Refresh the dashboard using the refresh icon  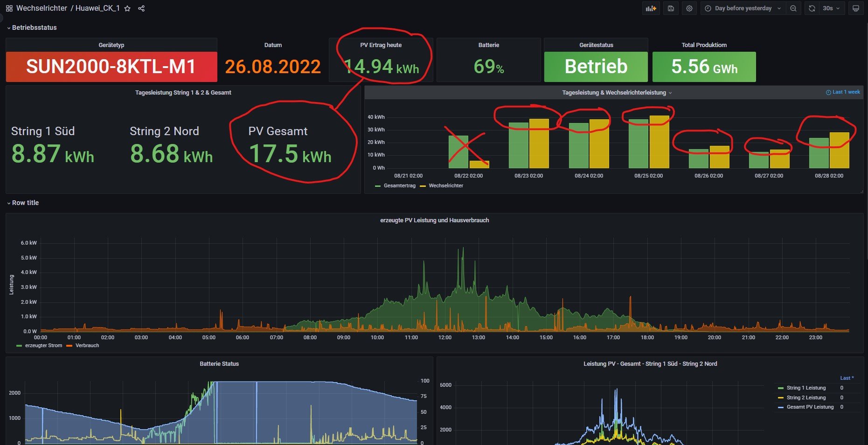812,8
